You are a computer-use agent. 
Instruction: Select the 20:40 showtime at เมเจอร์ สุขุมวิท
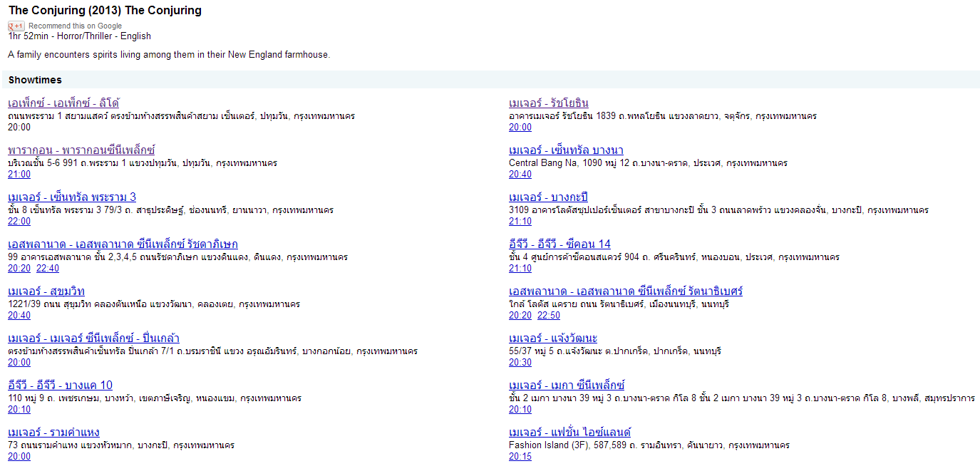pyautogui.click(x=19, y=315)
